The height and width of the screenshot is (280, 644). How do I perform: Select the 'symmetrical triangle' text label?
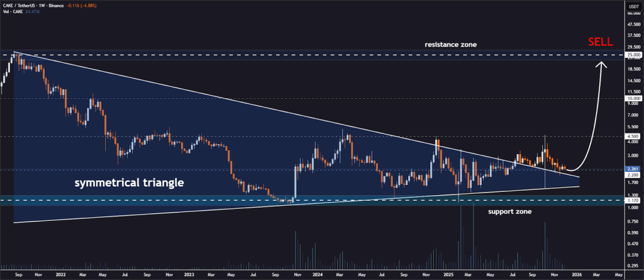click(129, 183)
